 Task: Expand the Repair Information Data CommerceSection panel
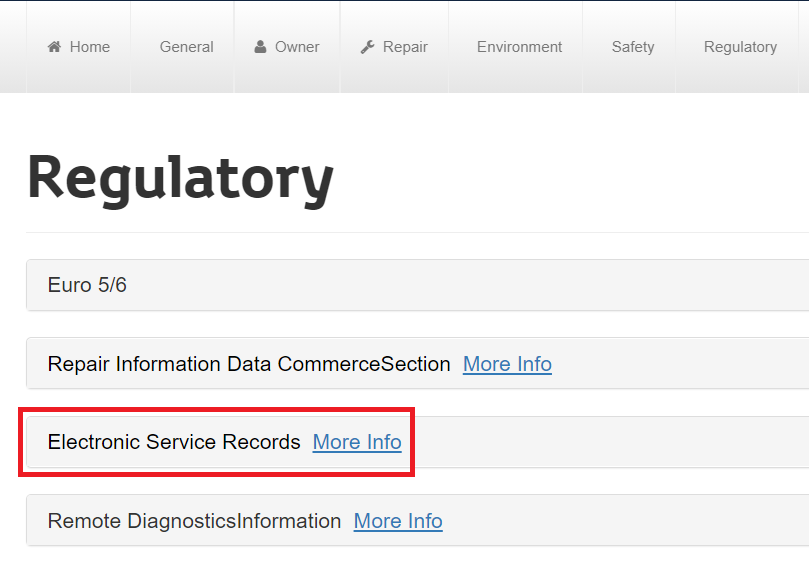417,364
